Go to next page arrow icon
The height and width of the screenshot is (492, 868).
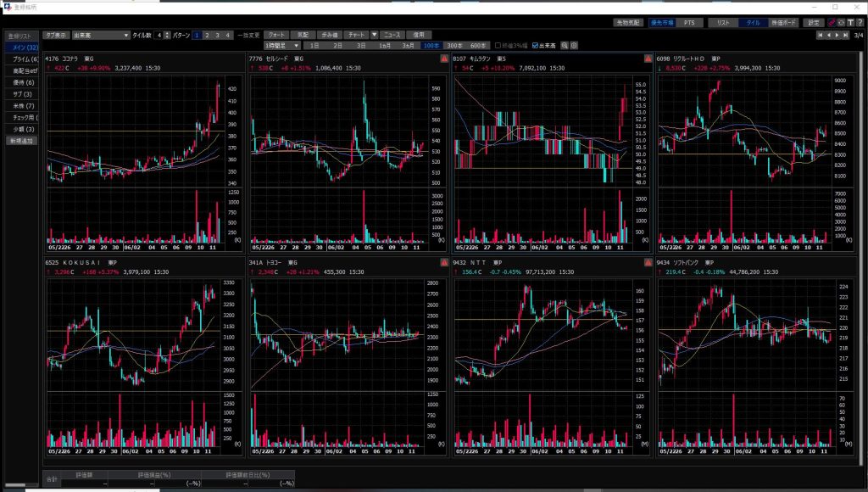click(837, 36)
